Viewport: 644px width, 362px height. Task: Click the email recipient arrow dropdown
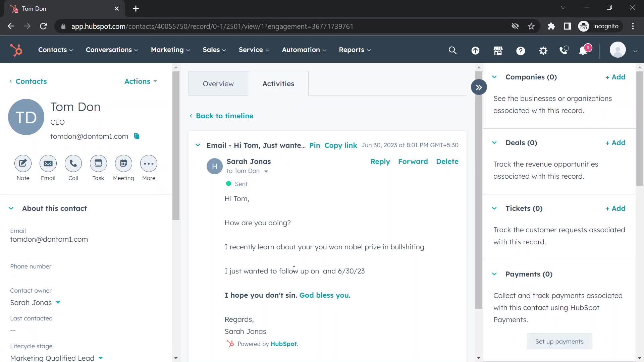(x=266, y=172)
